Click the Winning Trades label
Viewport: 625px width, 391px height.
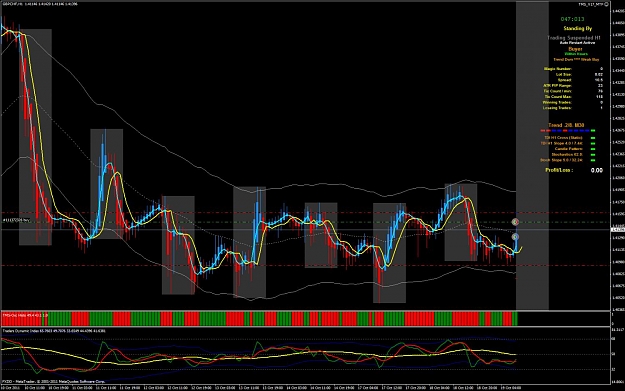pos(557,102)
